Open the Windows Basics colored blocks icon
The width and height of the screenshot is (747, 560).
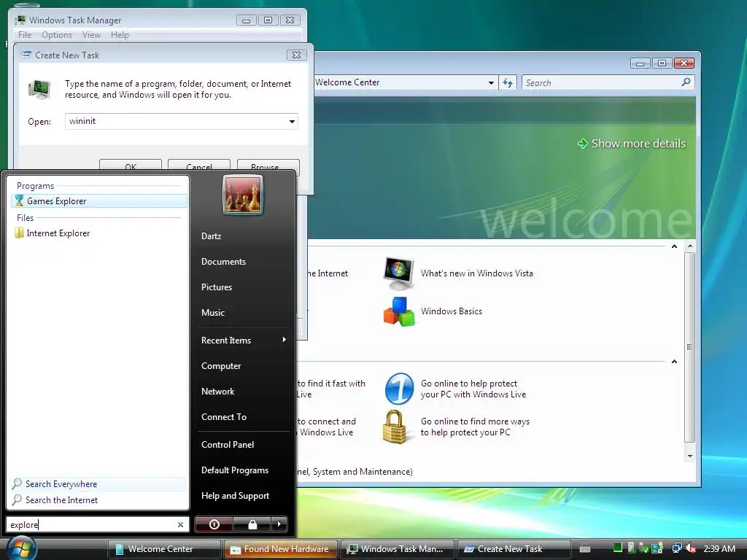tap(399, 311)
